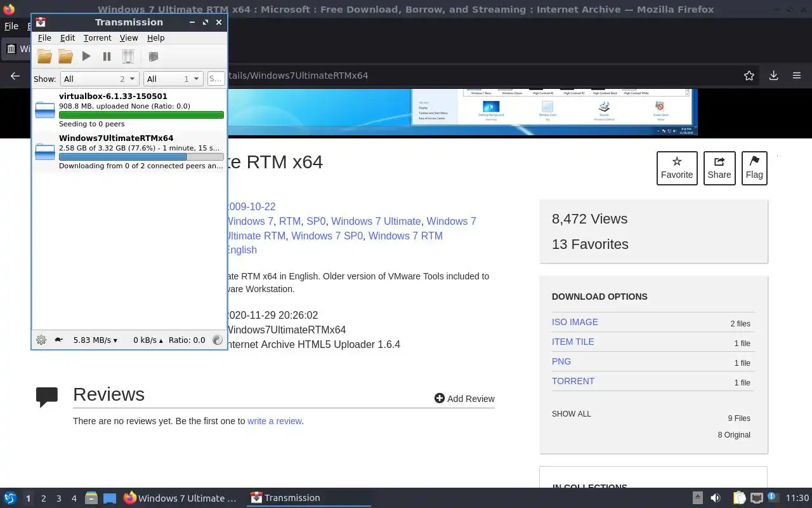The image size is (812, 508).
Task: Click "Seeding to 0 peers" status text
Action: 91,124
